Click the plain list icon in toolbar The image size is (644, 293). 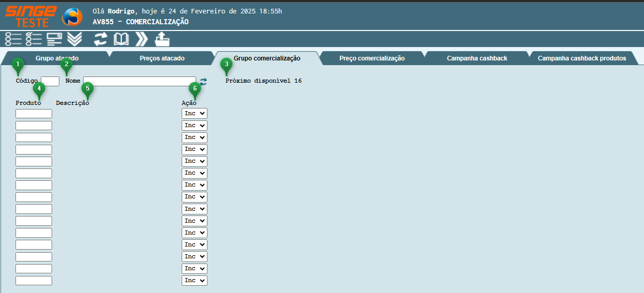point(13,39)
